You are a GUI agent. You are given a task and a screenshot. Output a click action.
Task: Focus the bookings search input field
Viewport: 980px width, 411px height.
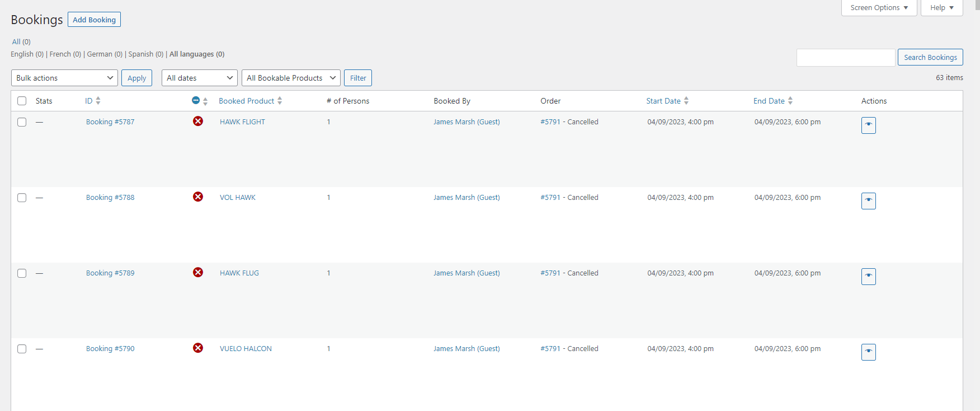pyautogui.click(x=845, y=58)
